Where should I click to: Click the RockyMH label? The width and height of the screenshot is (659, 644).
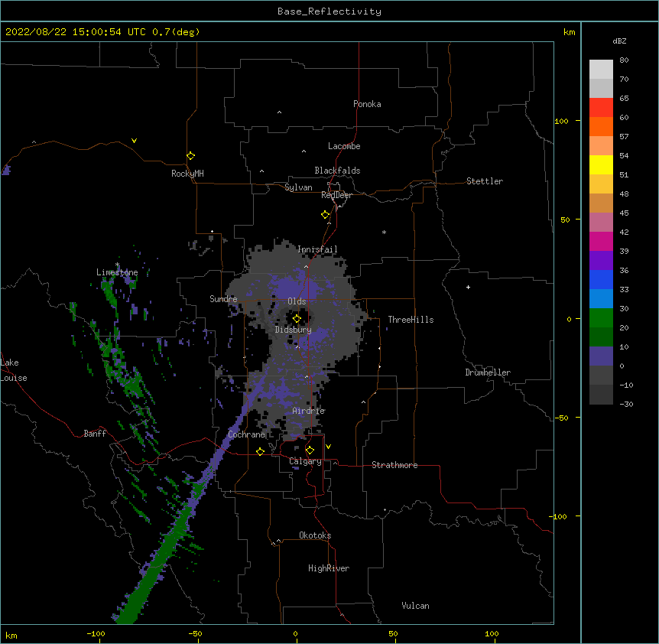[187, 174]
